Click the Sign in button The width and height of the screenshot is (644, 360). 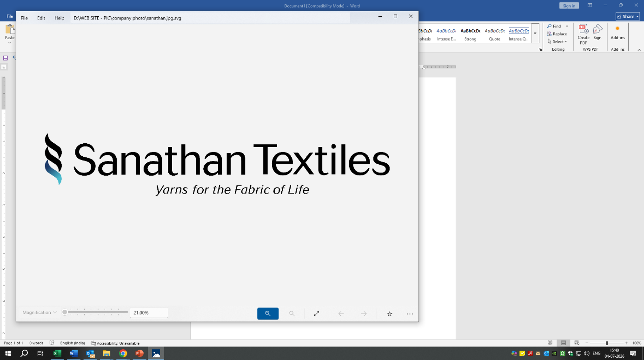pyautogui.click(x=569, y=6)
